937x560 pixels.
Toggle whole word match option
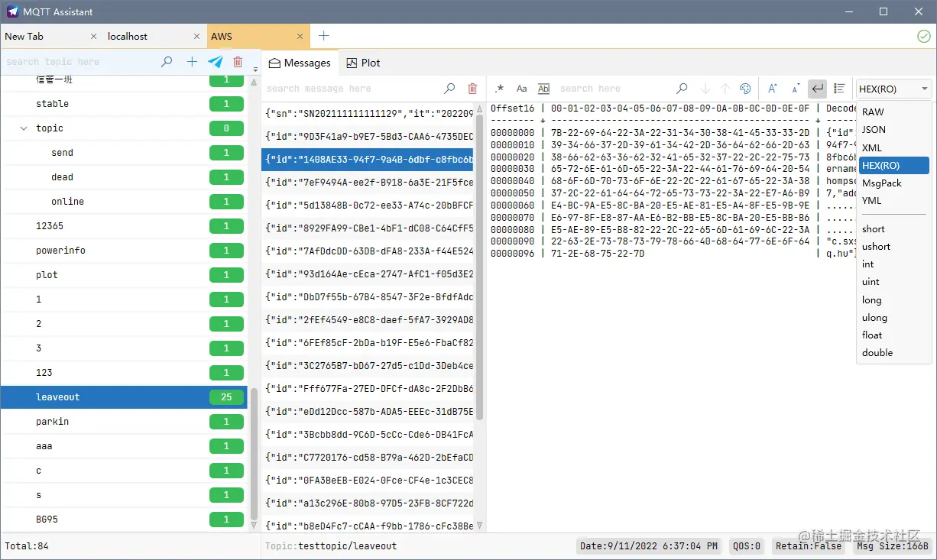coord(543,89)
